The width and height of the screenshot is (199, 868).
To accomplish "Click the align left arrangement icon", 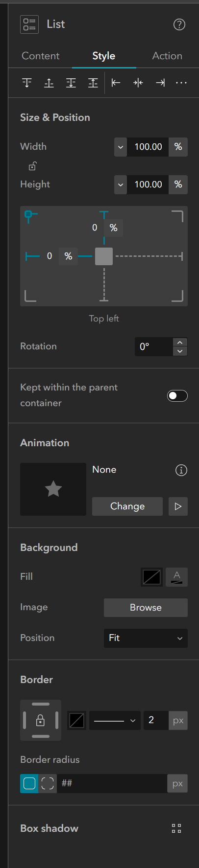I will (x=116, y=83).
